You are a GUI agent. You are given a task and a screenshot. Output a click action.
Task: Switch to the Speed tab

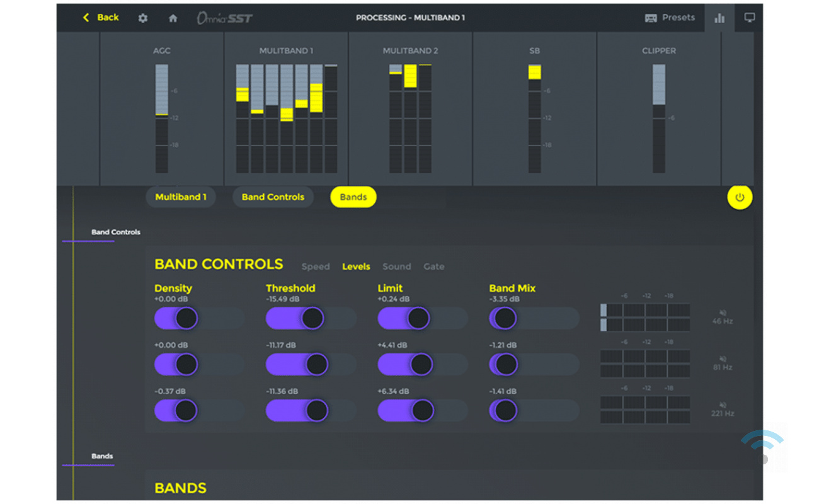pyautogui.click(x=316, y=266)
